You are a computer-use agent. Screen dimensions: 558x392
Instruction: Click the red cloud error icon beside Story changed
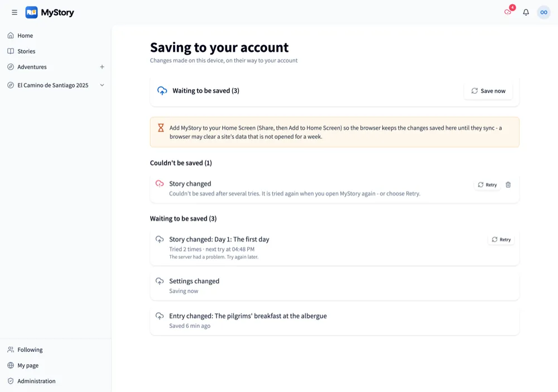point(160,183)
